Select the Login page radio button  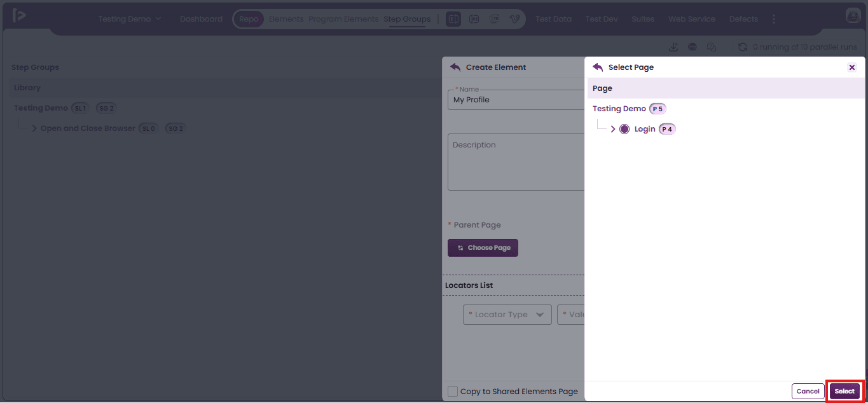coord(624,129)
